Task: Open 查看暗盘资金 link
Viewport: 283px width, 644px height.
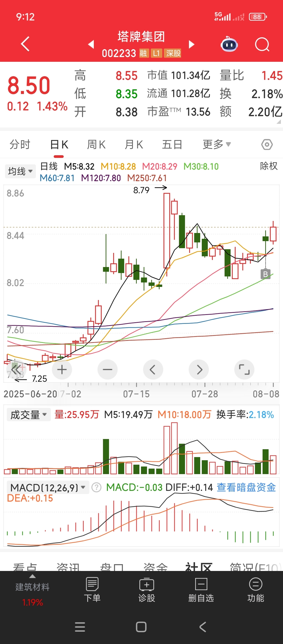Action: [x=246, y=487]
